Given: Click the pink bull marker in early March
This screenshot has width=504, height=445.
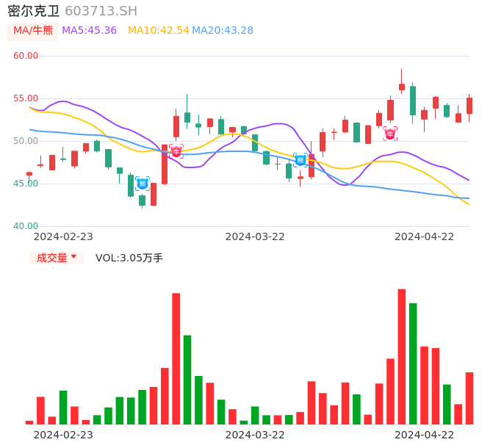Looking at the screenshot, I should point(176,151).
